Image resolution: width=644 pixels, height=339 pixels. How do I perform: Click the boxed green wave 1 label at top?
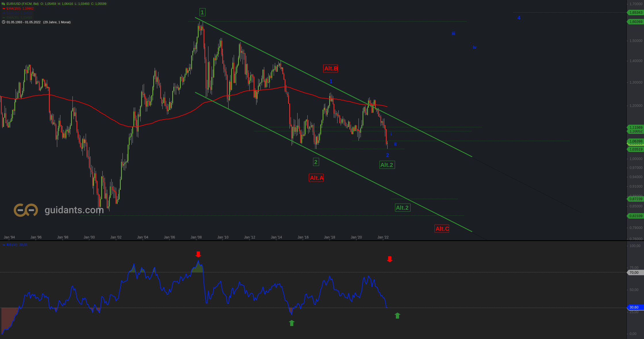[x=202, y=12]
